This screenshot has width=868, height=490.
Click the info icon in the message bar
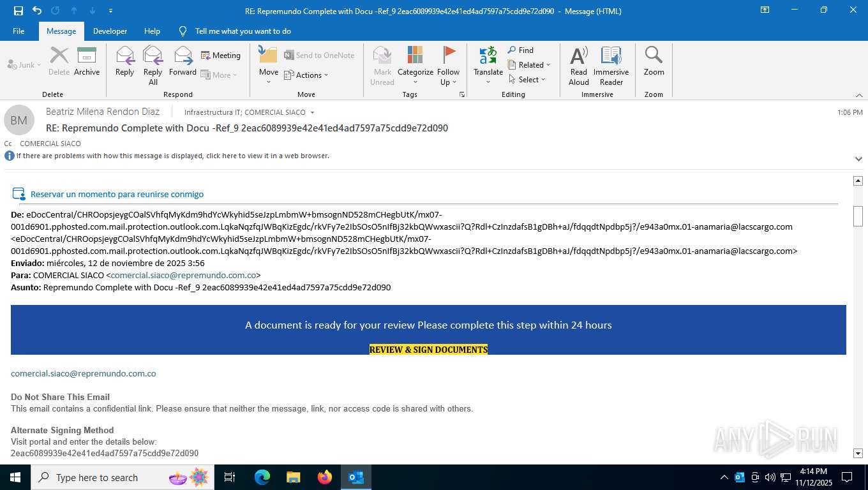10,156
